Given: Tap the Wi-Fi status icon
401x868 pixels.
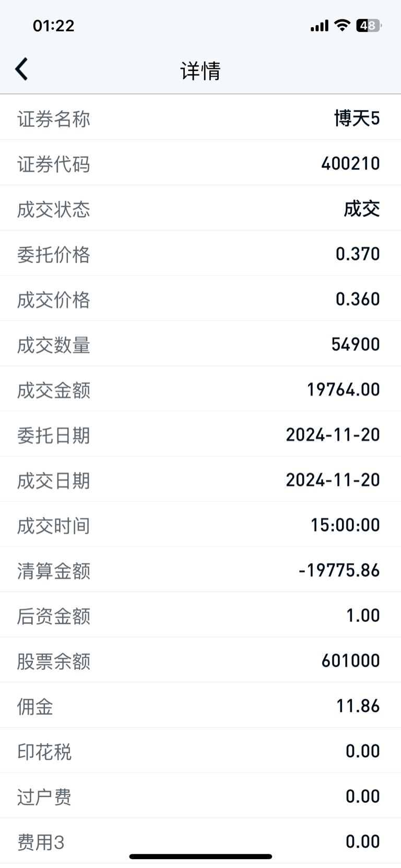Looking at the screenshot, I should (342, 25).
